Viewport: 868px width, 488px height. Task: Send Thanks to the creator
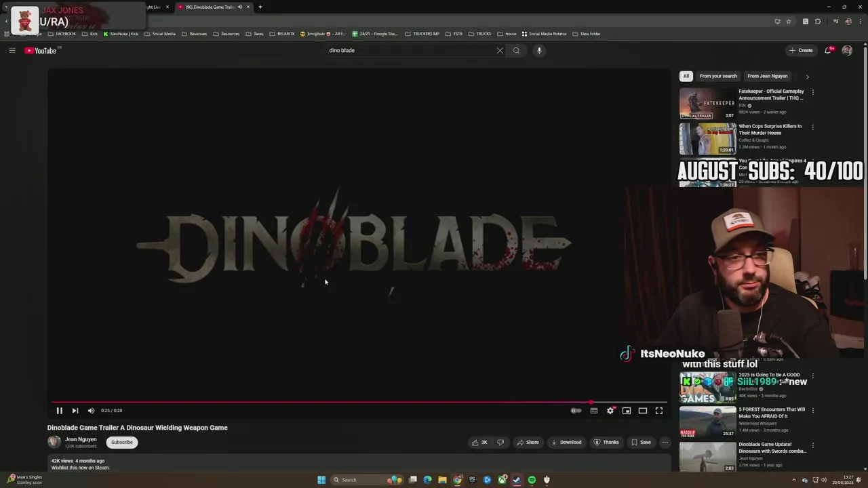tap(606, 443)
